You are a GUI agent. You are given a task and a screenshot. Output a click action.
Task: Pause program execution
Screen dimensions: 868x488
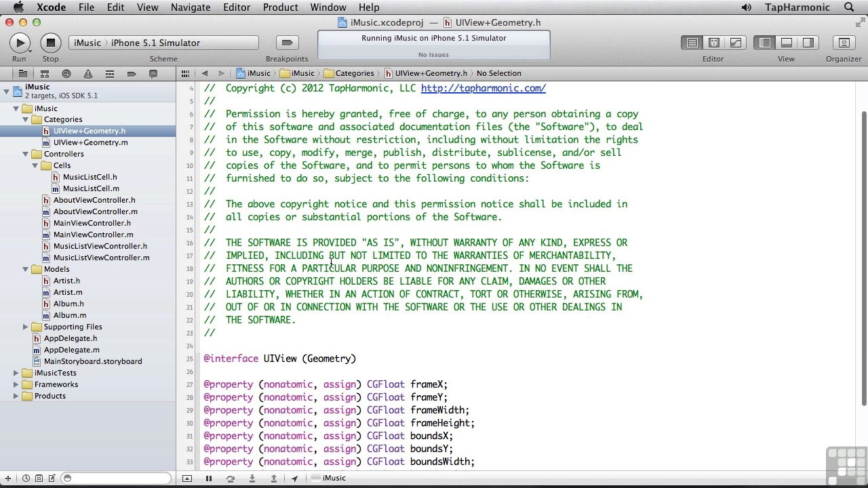209,478
